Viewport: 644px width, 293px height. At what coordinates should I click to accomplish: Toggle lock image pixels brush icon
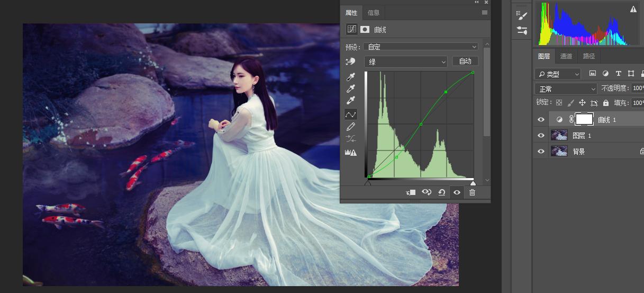click(570, 103)
